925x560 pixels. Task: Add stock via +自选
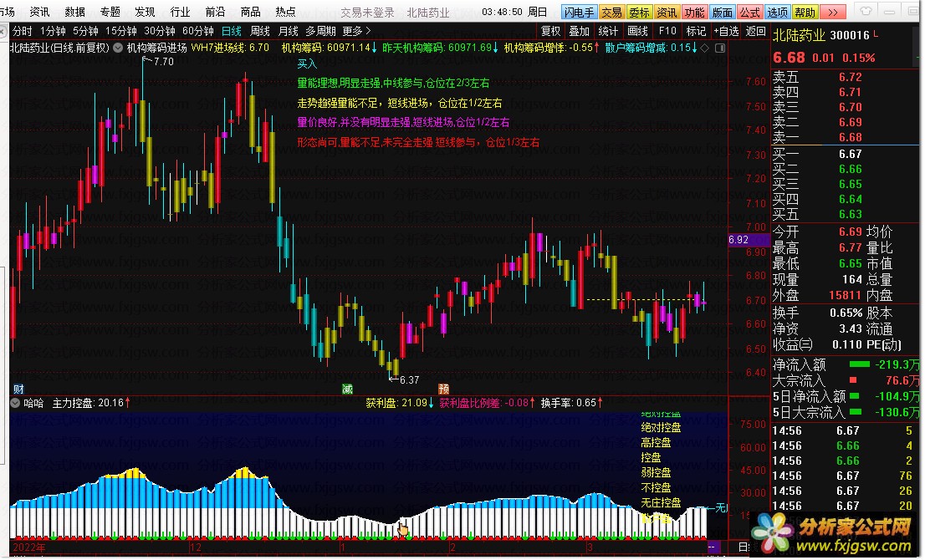pyautogui.click(x=726, y=31)
